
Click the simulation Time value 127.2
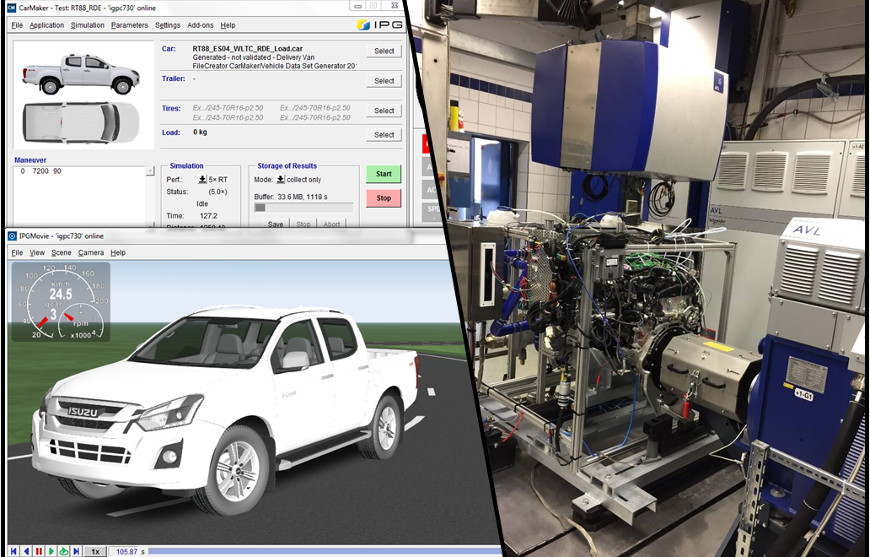208,216
